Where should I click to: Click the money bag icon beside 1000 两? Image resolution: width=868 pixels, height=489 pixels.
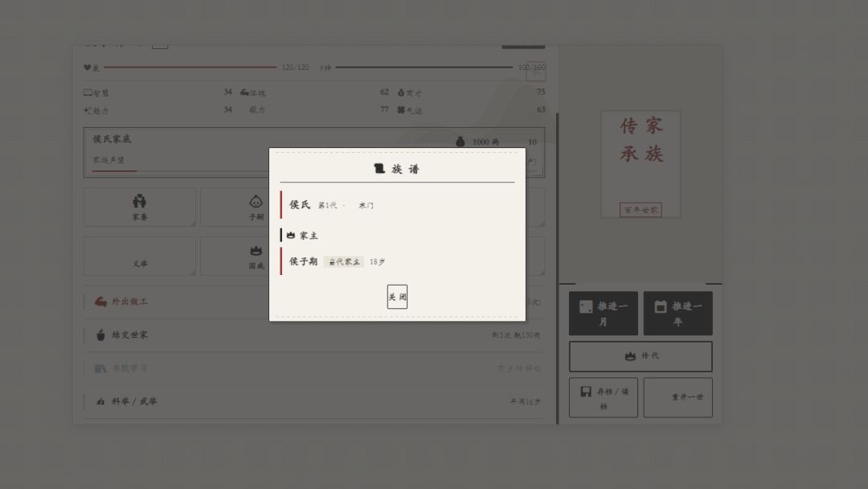click(x=460, y=142)
